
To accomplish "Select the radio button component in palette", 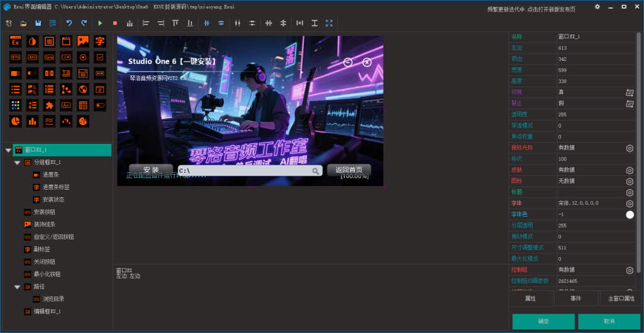I will coord(83,57).
